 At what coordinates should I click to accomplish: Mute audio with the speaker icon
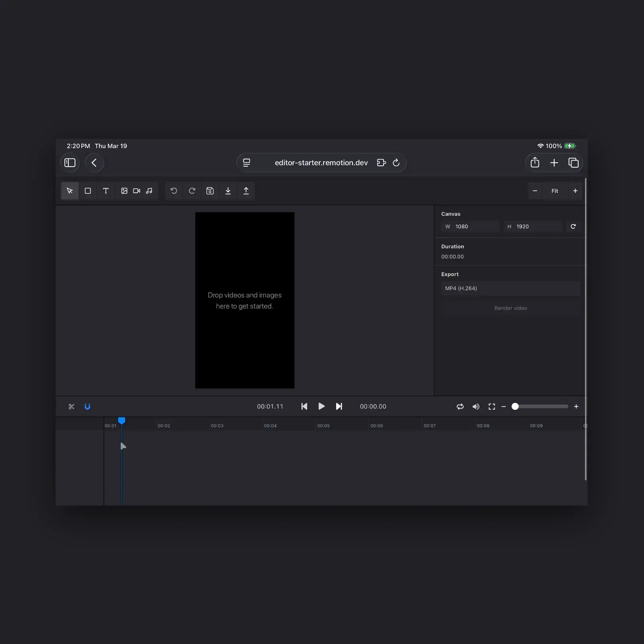tap(476, 406)
